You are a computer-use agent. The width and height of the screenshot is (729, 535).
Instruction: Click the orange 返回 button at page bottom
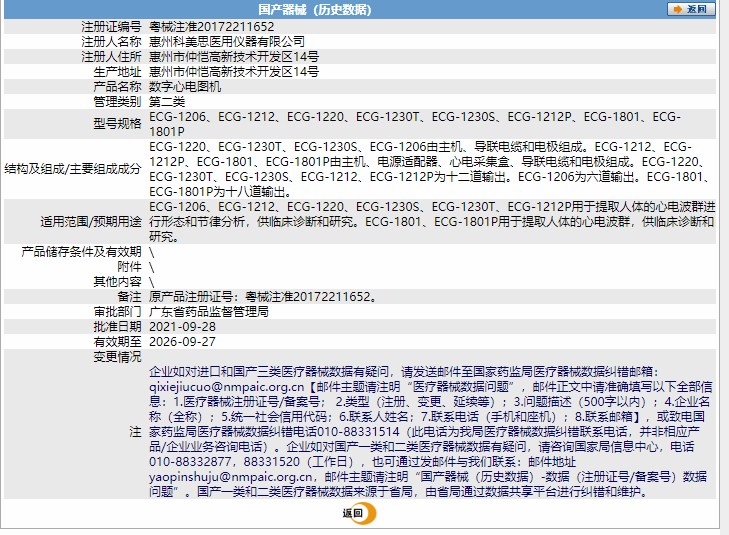coord(359,513)
